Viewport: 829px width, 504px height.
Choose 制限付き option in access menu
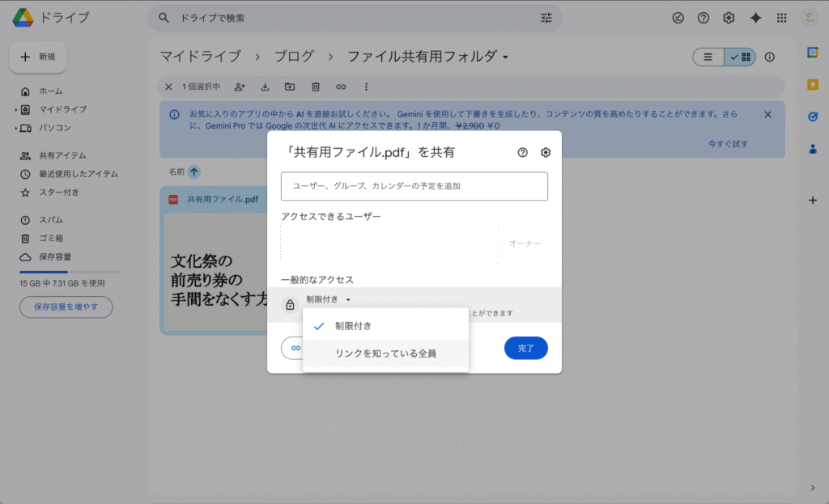[353, 326]
